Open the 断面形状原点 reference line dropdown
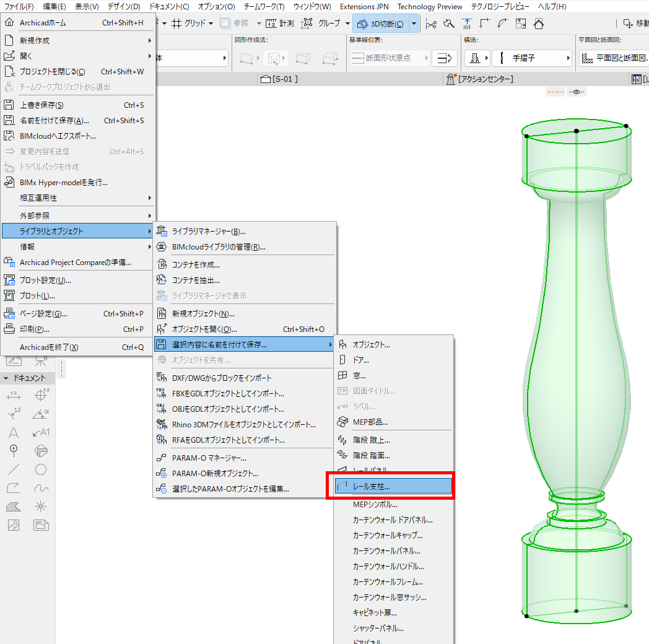 point(389,58)
